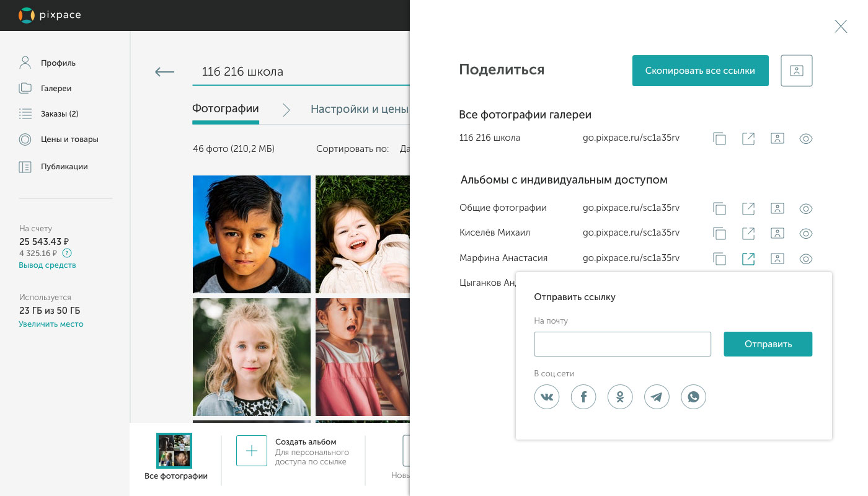The image size is (868, 496).
Task: Click send-link icon for Киселёв Михаил
Action: pos(748,233)
